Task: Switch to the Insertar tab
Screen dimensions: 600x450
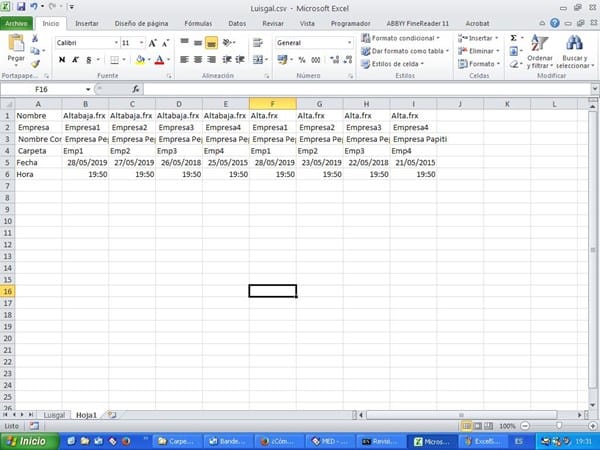Action: tap(87, 24)
